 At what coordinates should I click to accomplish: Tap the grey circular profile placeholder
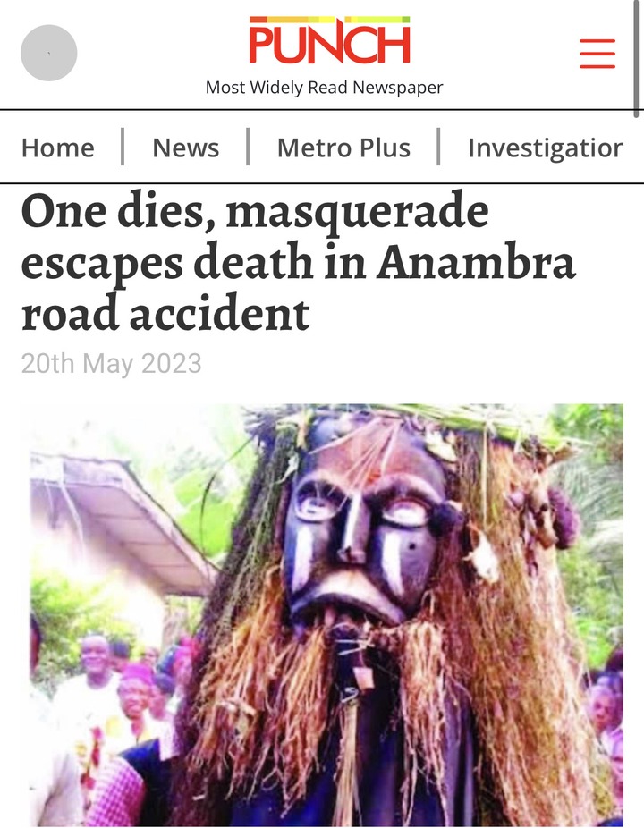[x=48, y=53]
